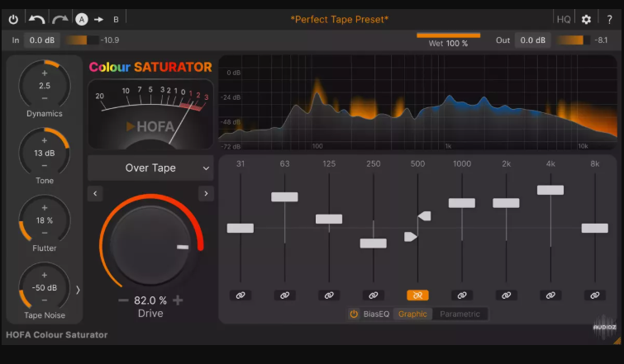Image resolution: width=624 pixels, height=364 pixels.
Task: Toggle BiasEQ power button
Action: tap(354, 314)
